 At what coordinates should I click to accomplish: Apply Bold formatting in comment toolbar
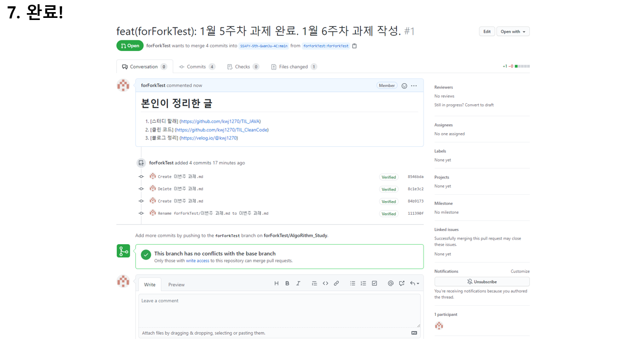[x=287, y=283]
